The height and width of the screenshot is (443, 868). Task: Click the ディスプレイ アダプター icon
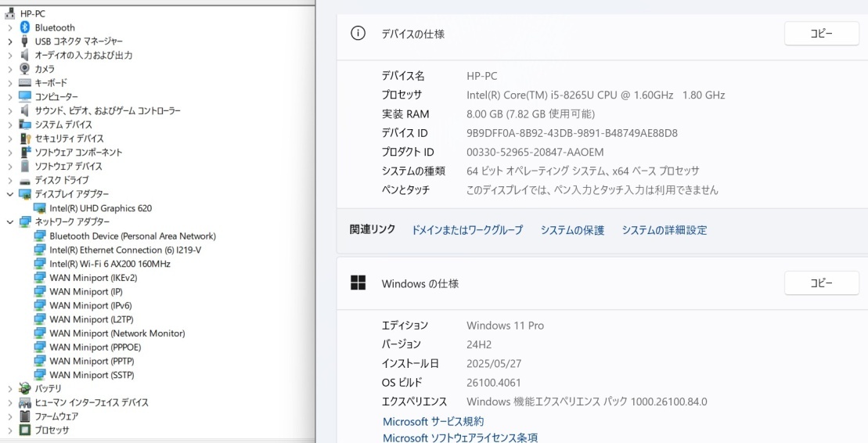pyautogui.click(x=25, y=194)
